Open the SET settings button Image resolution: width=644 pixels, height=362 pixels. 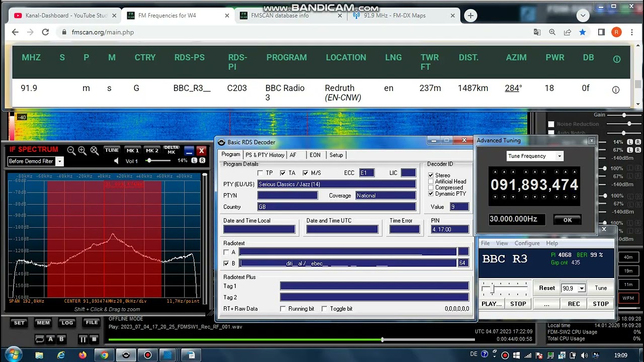[19, 323]
